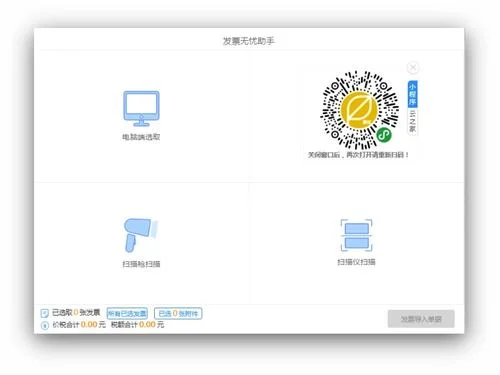Click the 小程序 blue tag
Viewport: 500px width, 375px height.
[413, 94]
